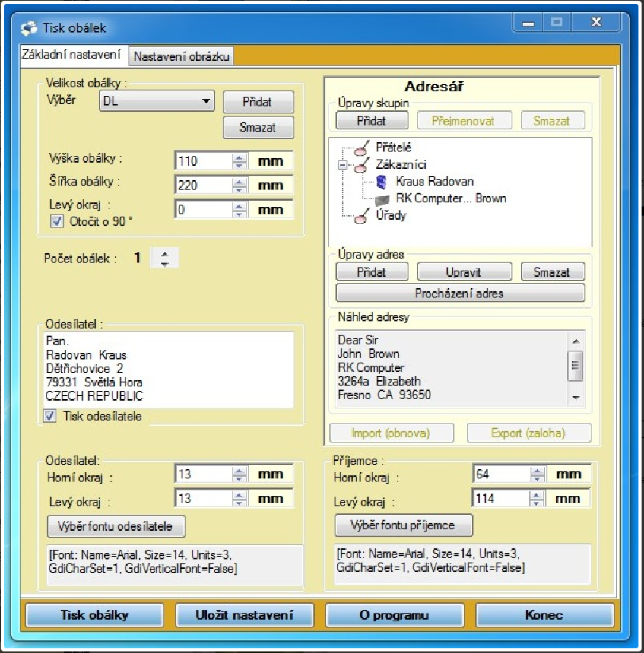Click the Tisk obálek app icon in title bar
The width and height of the screenshot is (644, 653).
(29, 29)
